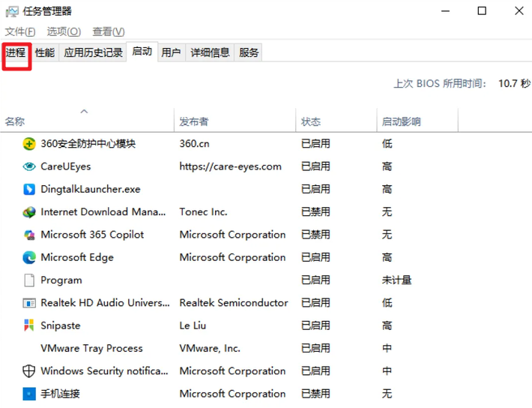The image size is (532, 408).
Task: Select the 360安全防护中心模块 name text
Action: click(88, 144)
